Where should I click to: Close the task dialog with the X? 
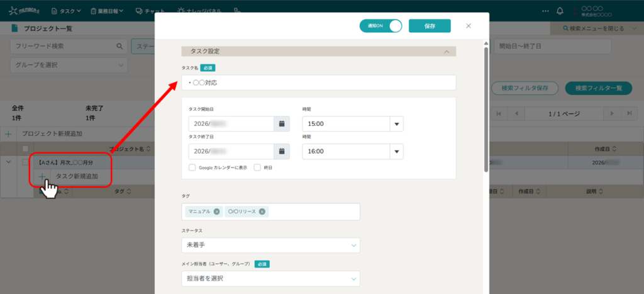coord(468,26)
